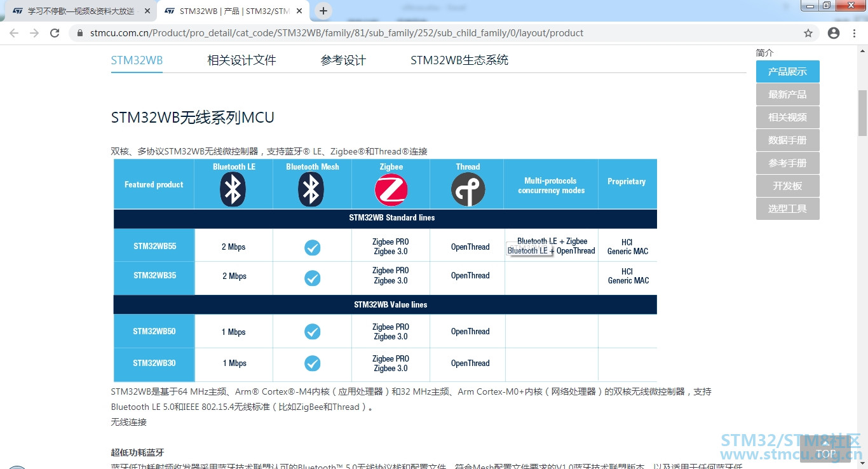Go to the 开发板 section
868x469 pixels.
pyautogui.click(x=787, y=186)
